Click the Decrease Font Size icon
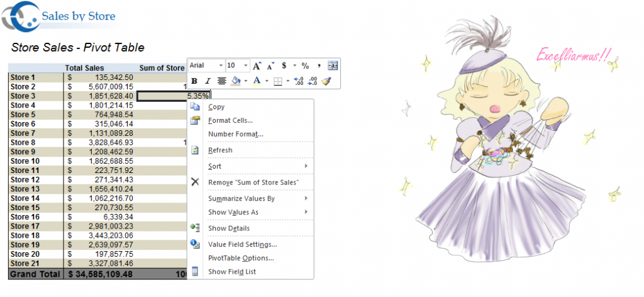 [270, 65]
